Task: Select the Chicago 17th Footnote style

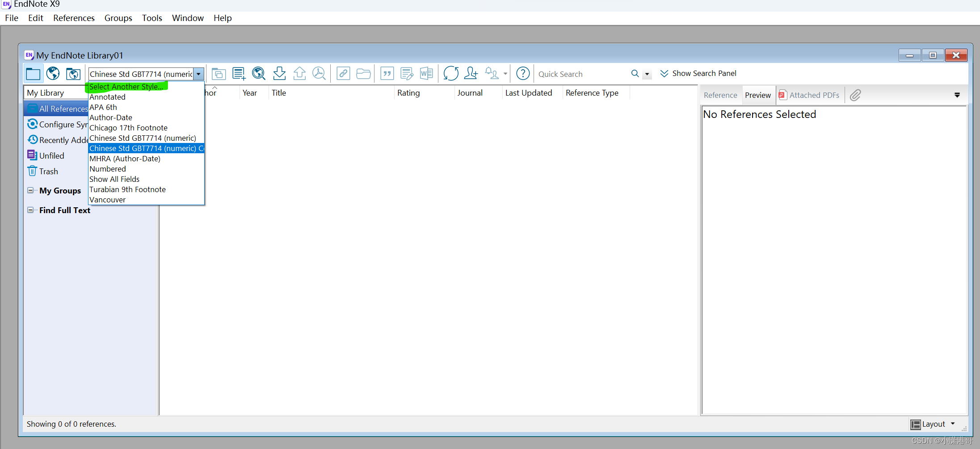Action: [146, 128]
